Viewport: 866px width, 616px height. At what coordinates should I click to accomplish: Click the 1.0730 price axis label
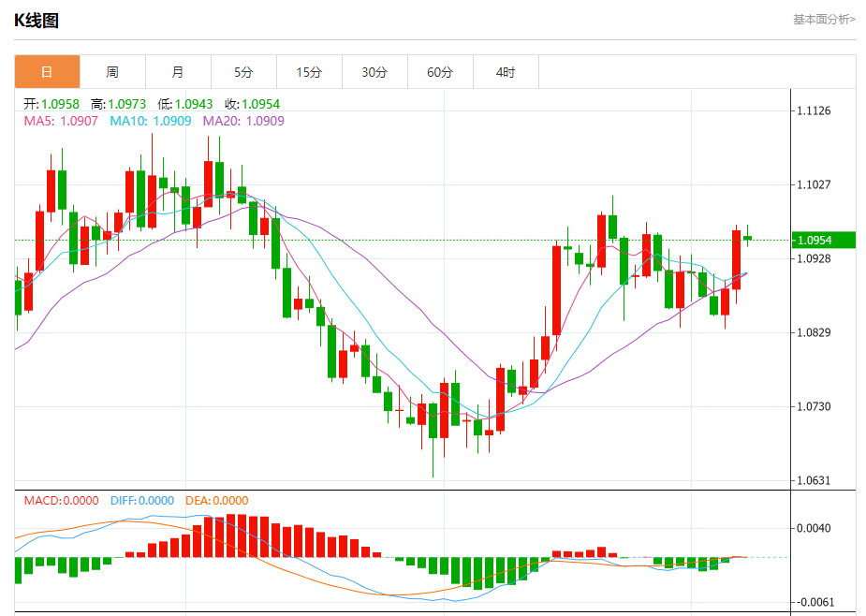[x=815, y=406]
